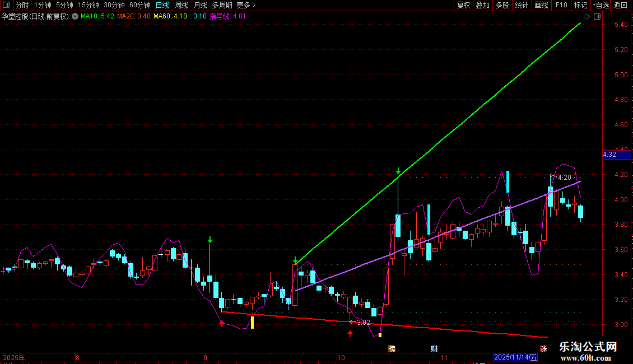Click the month 10 time axis label
Screen dimensions: 633x364
coord(341,357)
